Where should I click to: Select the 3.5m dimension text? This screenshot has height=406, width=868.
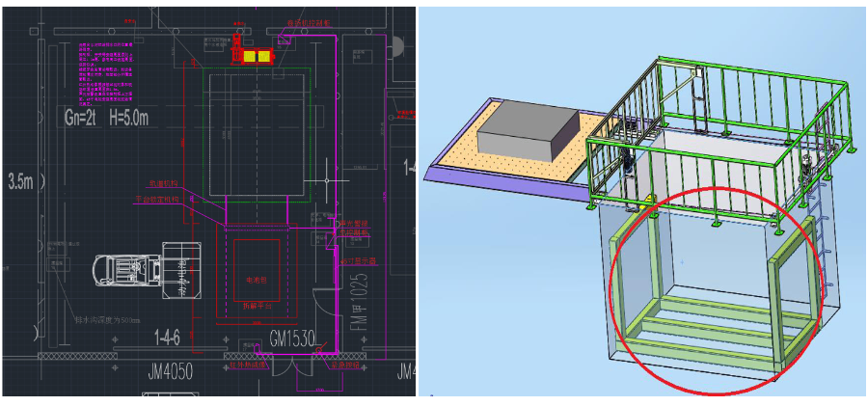pyautogui.click(x=18, y=180)
